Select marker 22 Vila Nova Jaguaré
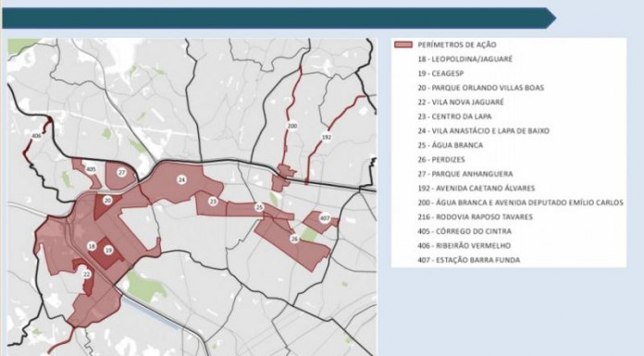The width and height of the screenshot is (644, 356). coord(87,275)
